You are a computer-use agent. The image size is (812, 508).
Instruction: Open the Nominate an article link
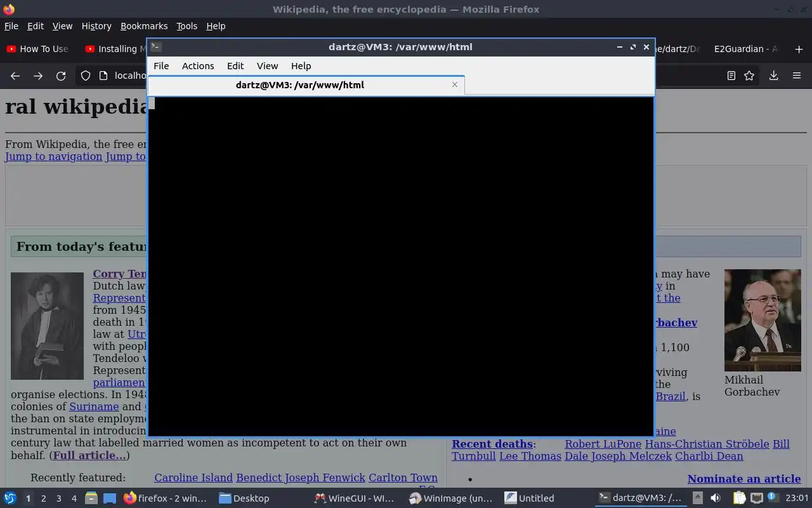(744, 479)
